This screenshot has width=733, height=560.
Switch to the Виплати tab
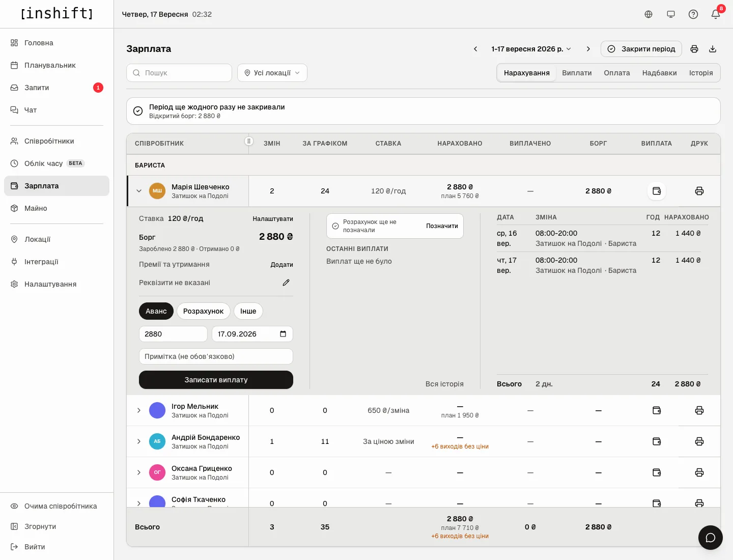tap(577, 73)
